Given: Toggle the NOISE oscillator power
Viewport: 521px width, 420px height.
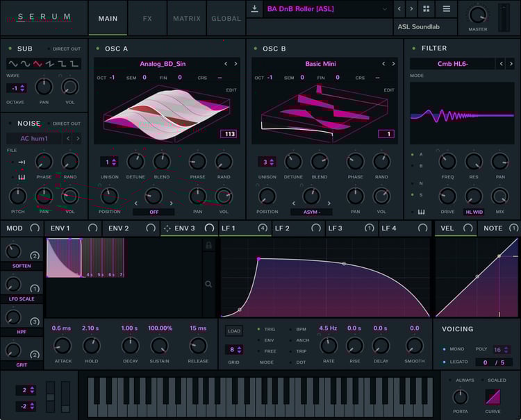Looking at the screenshot, I should [10, 123].
